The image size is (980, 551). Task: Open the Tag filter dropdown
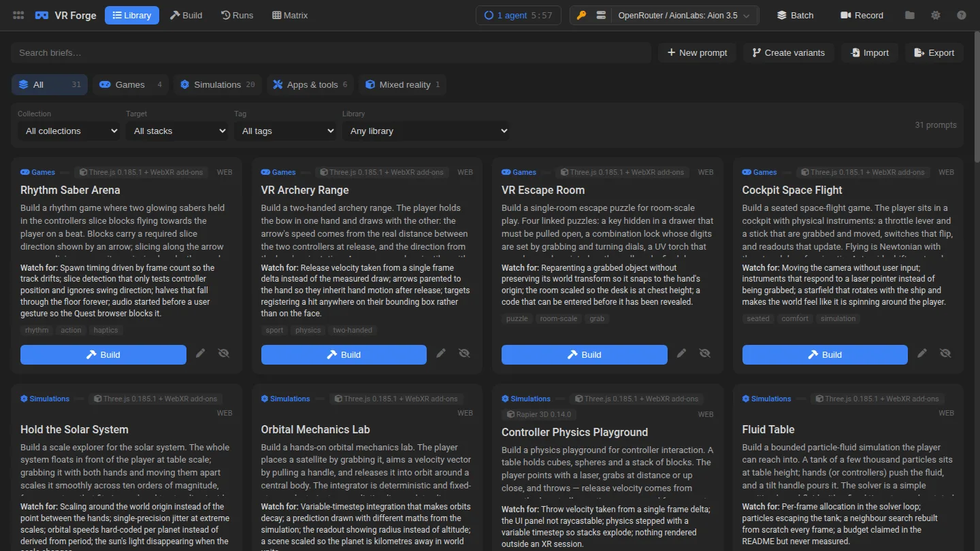pyautogui.click(x=285, y=131)
